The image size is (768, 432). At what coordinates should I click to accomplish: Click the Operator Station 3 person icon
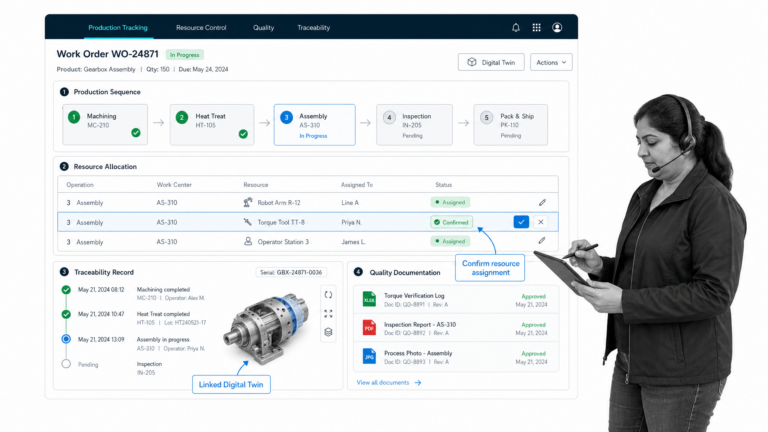pos(248,241)
